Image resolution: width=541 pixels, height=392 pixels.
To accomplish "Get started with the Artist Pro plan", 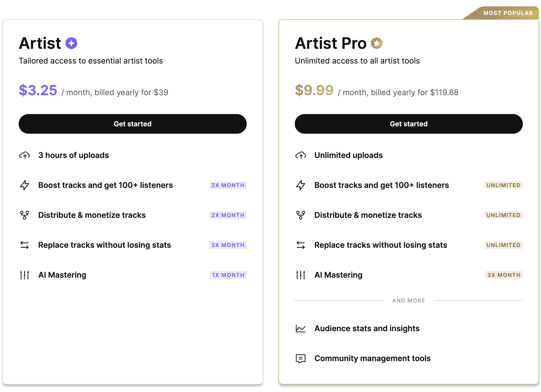I will (409, 124).
